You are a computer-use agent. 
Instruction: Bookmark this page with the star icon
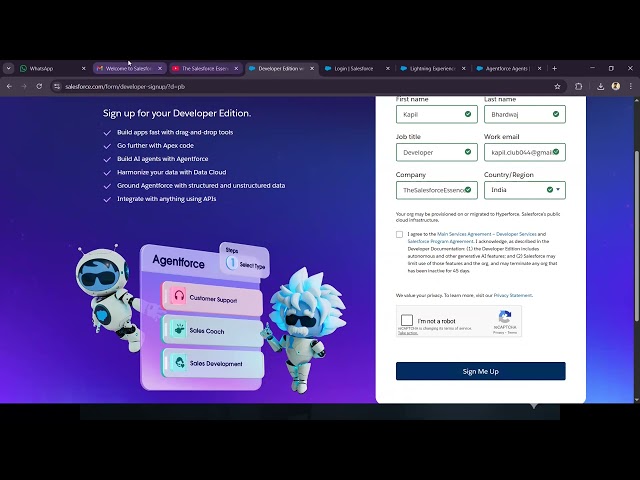tap(557, 87)
